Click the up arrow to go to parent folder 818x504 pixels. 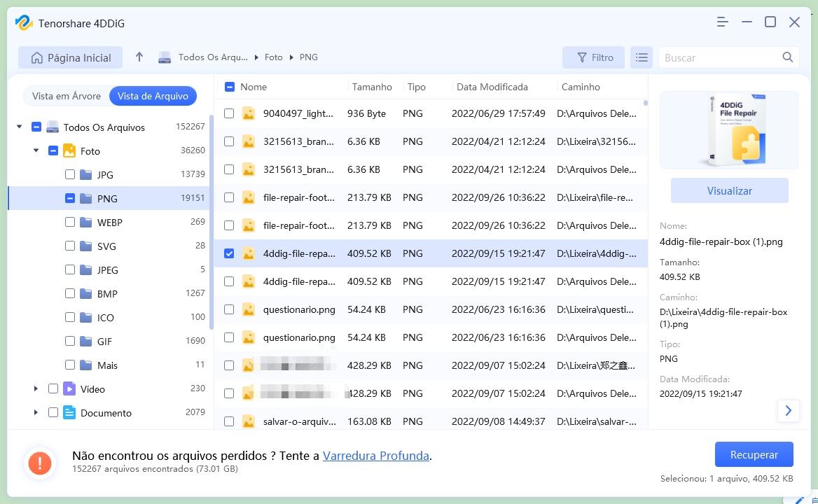(139, 57)
